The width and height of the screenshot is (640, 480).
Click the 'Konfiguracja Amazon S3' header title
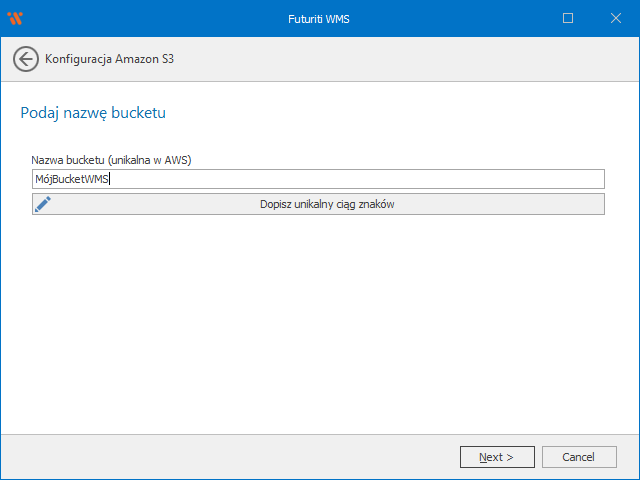pyautogui.click(x=110, y=59)
